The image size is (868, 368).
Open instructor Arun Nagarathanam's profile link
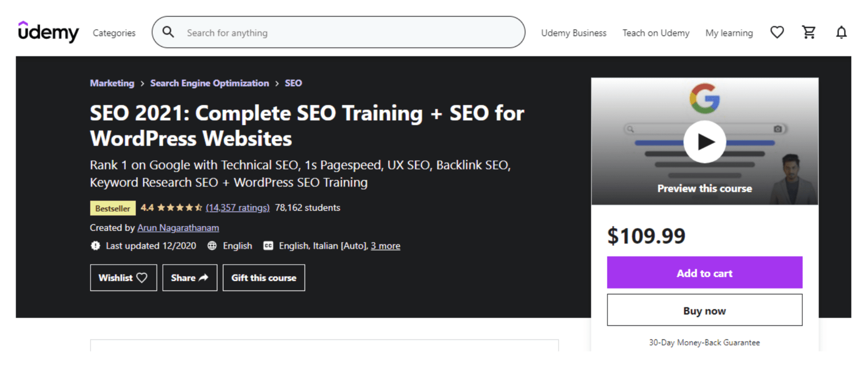pyautogui.click(x=178, y=228)
